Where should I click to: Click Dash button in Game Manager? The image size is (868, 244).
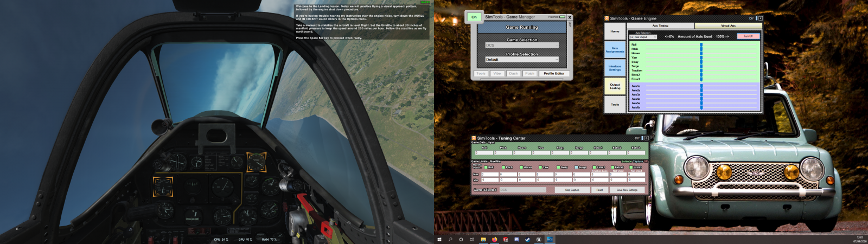coord(513,73)
